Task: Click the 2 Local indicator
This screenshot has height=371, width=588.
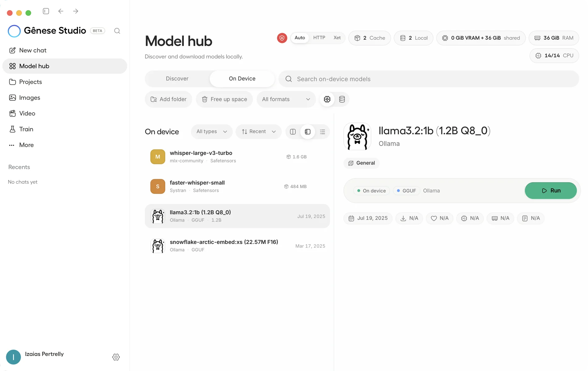Action: 413,38
